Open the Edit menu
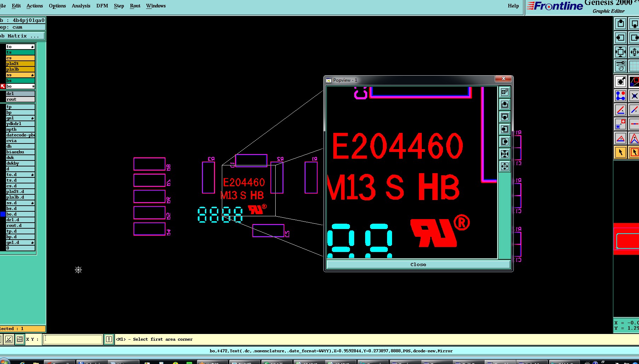 coord(16,6)
